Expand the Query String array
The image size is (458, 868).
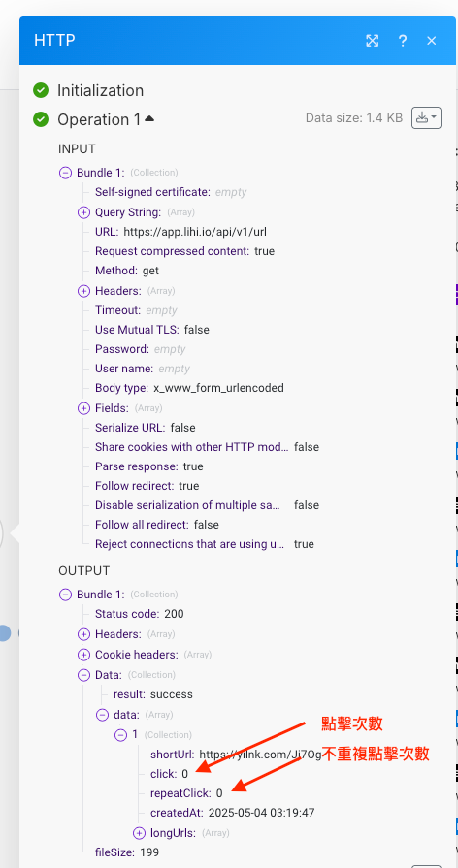(x=83, y=212)
